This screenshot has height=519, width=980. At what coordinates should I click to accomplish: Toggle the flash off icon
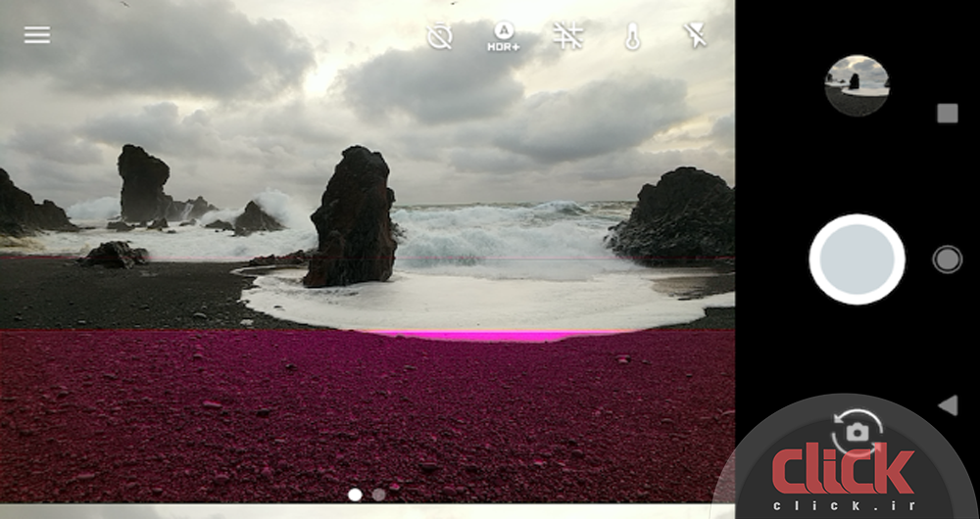point(695,36)
